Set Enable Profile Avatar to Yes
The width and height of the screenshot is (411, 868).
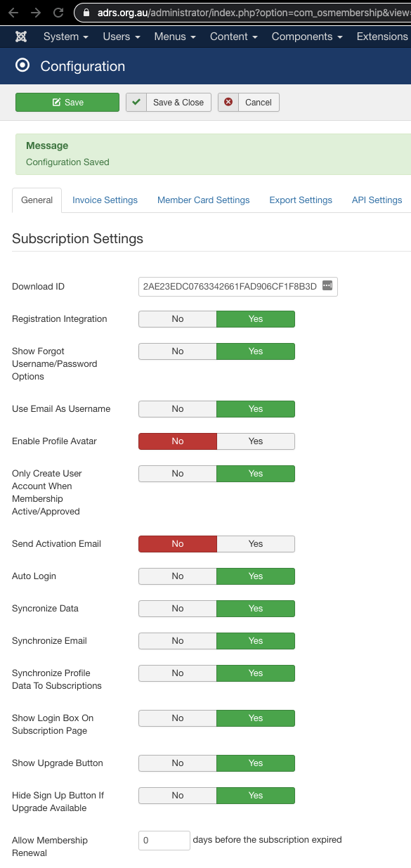[256, 441]
